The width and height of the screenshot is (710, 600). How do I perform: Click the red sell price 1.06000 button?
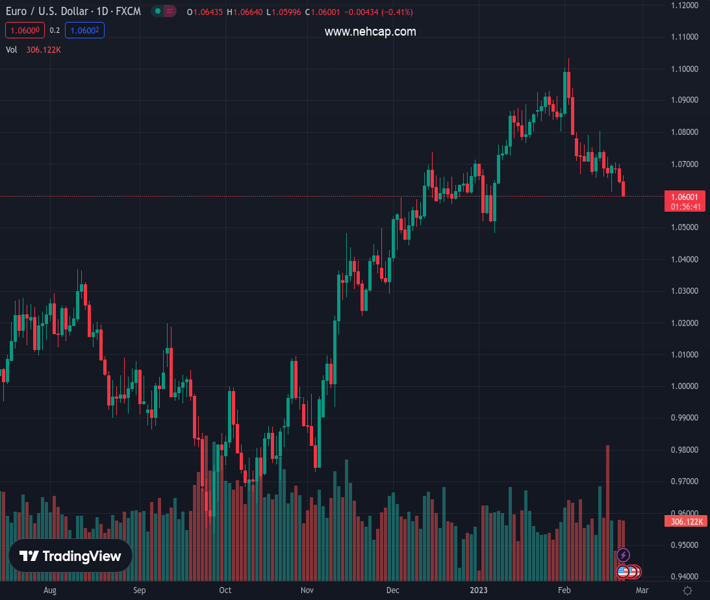pos(23,31)
